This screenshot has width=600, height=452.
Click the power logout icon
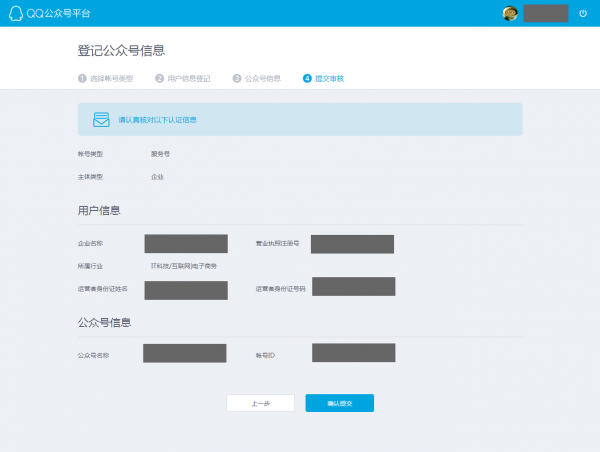pyautogui.click(x=583, y=13)
